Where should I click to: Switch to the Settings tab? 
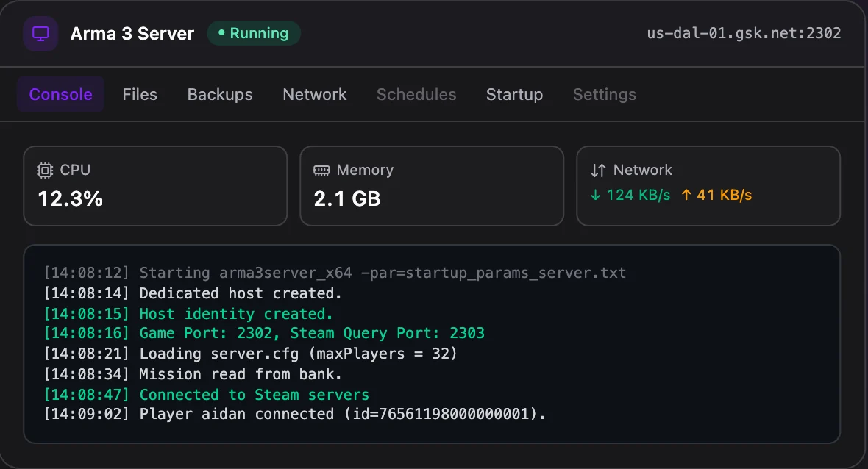click(x=605, y=95)
